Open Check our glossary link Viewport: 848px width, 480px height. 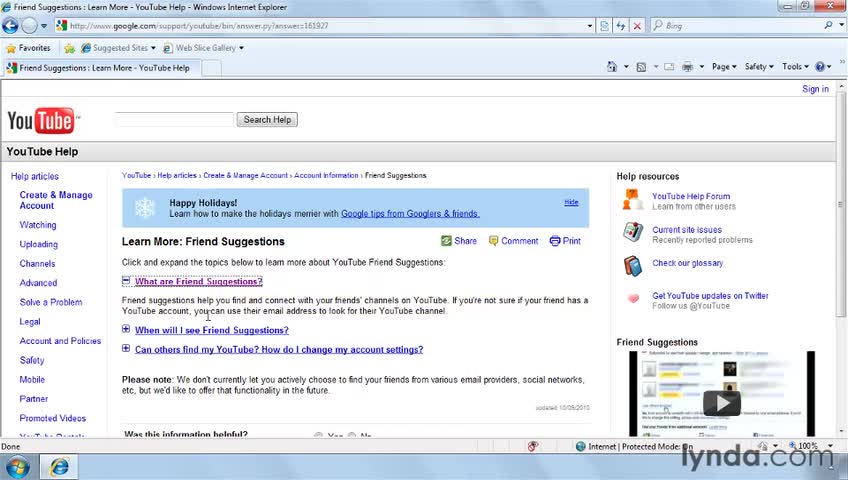(687, 263)
